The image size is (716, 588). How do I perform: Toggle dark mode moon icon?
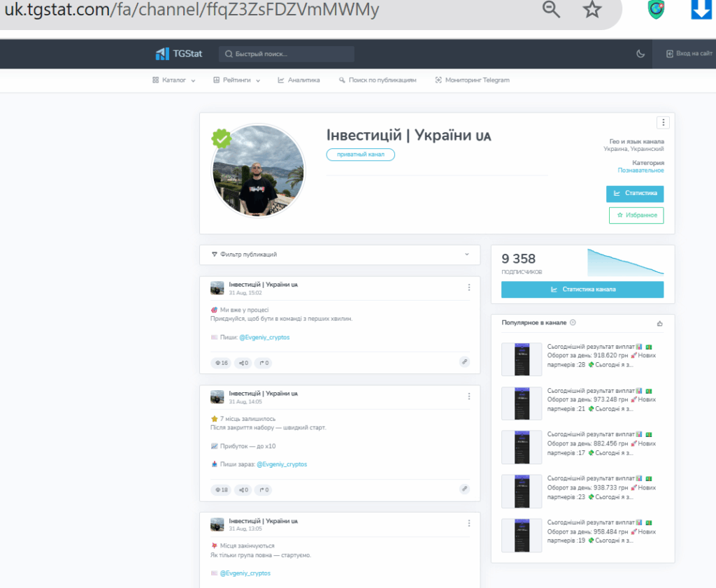(x=640, y=54)
